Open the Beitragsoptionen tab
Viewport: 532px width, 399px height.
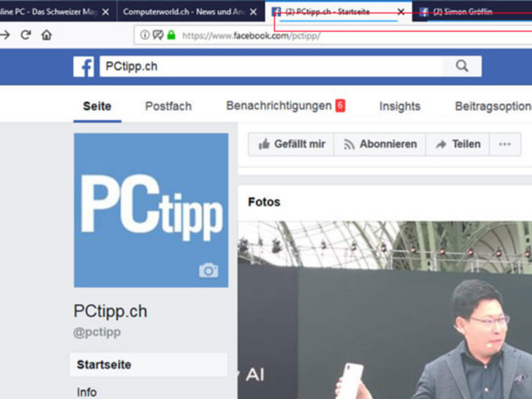(x=494, y=106)
